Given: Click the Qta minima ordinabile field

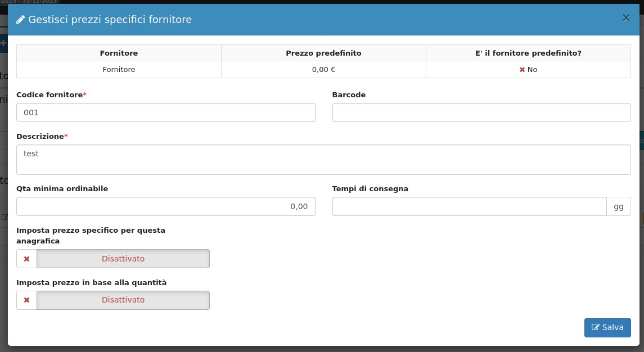Looking at the screenshot, I should tap(165, 206).
